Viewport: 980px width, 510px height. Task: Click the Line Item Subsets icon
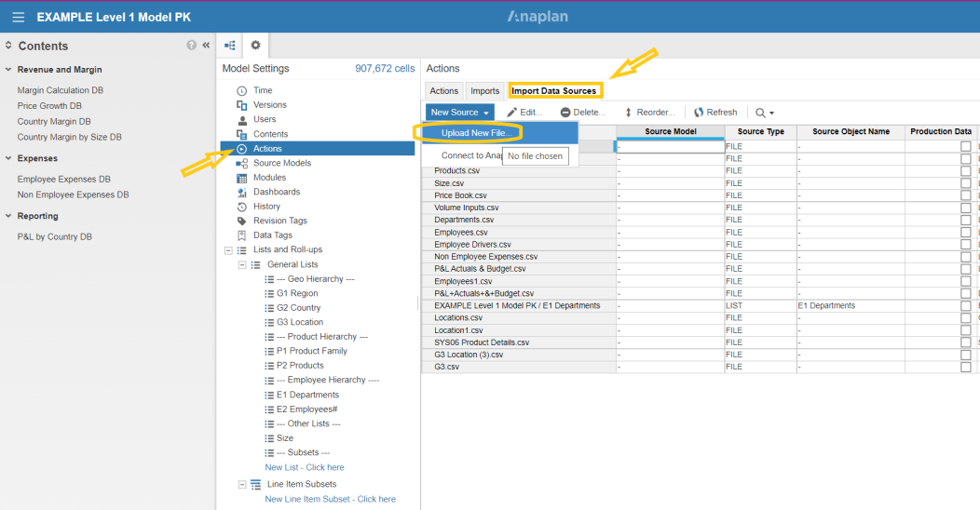tap(255, 484)
